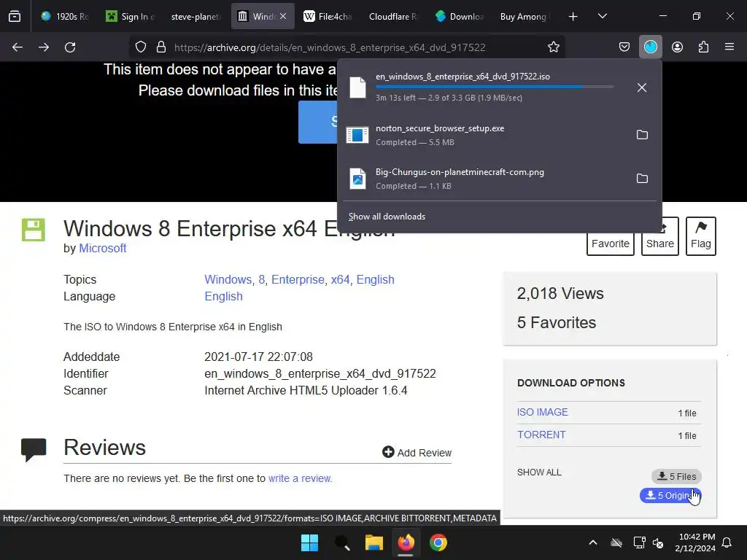747x560 pixels.
Task: Show norton_secure_browser_setup.exe in folder
Action: (x=642, y=135)
